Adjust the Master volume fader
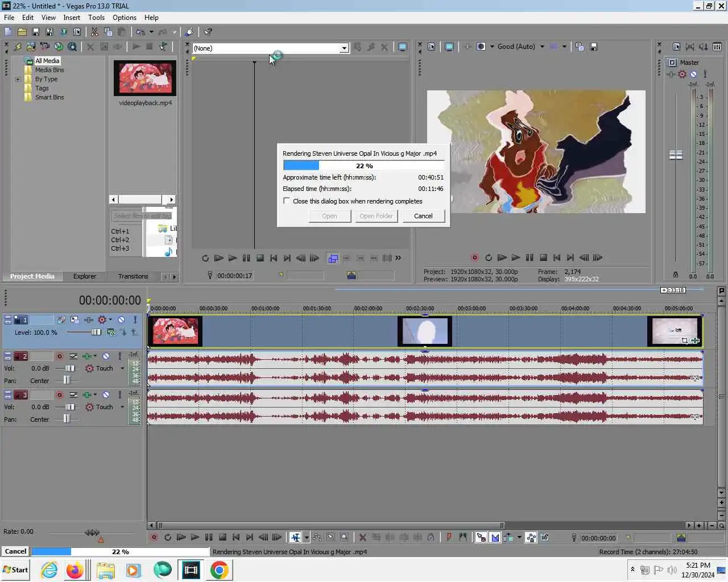 pos(676,155)
